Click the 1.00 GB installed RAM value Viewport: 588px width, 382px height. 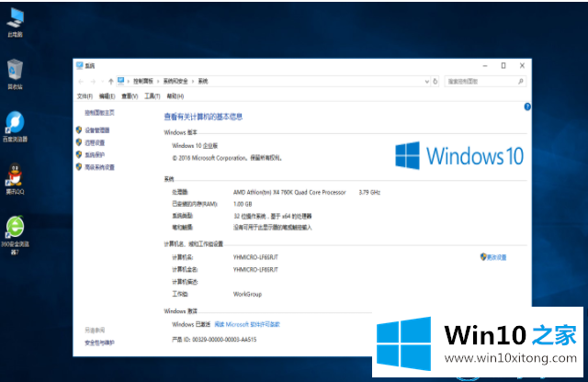tap(243, 204)
